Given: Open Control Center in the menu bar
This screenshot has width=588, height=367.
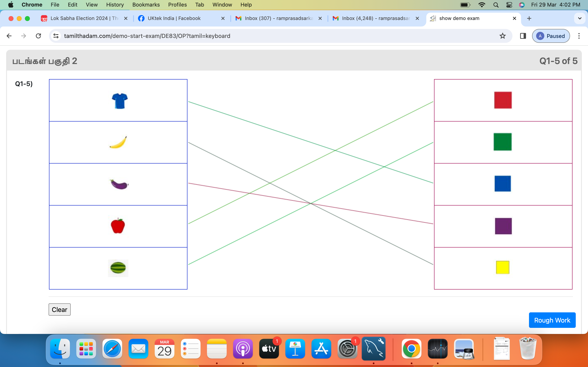Looking at the screenshot, I should [x=509, y=5].
